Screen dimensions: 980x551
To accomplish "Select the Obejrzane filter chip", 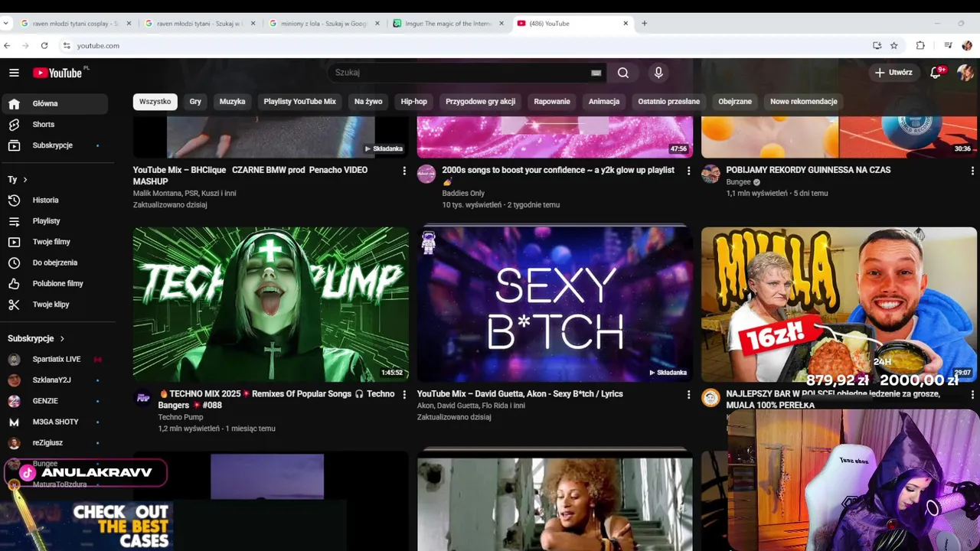I will click(735, 102).
